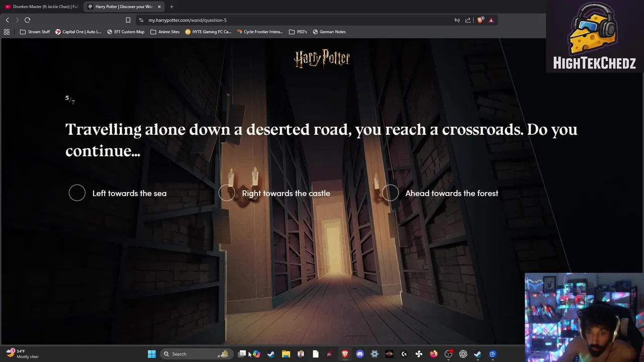Open the fan control app in the taskbar
This screenshot has width=644, height=362.
(419, 354)
